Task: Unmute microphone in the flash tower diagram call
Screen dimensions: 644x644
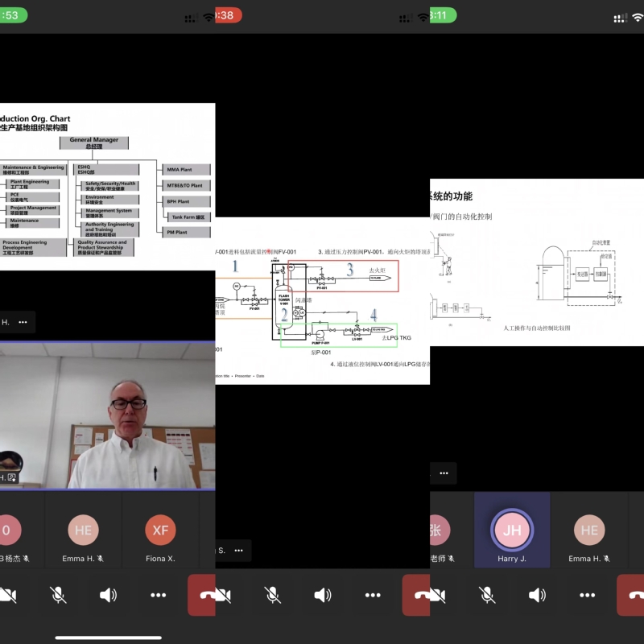Action: (272, 595)
